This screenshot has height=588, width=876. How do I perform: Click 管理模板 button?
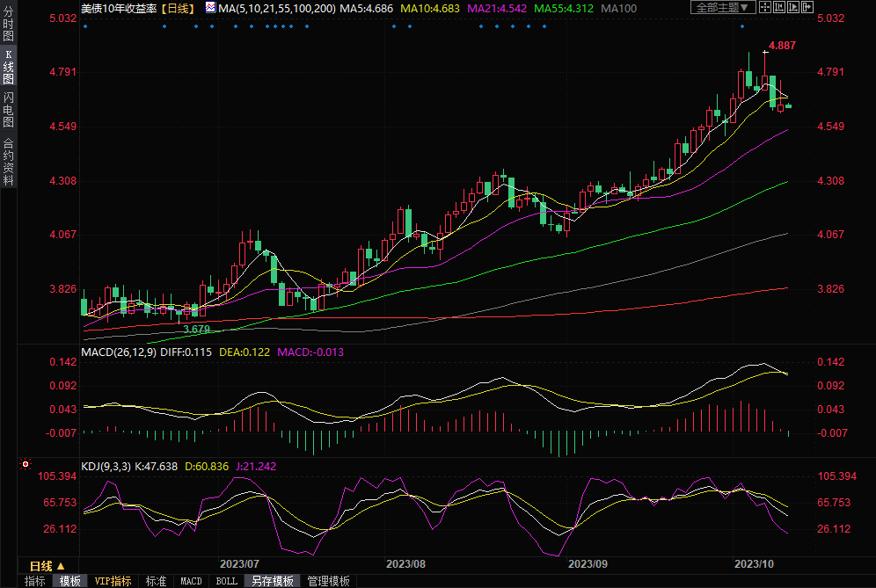pos(328,581)
